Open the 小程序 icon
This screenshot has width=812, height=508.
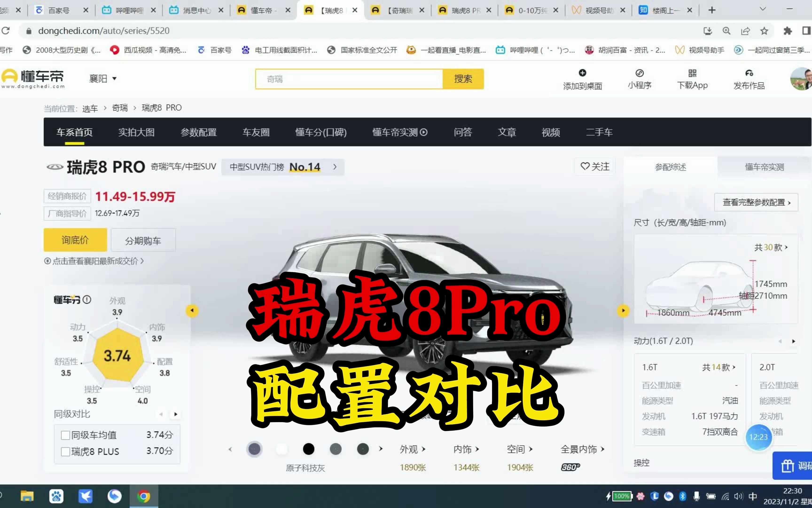[x=640, y=73]
